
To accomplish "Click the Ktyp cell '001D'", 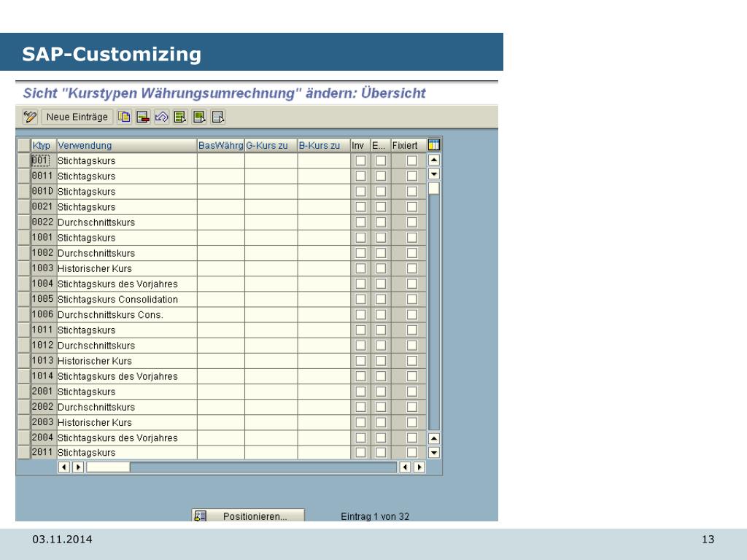I will (43, 192).
